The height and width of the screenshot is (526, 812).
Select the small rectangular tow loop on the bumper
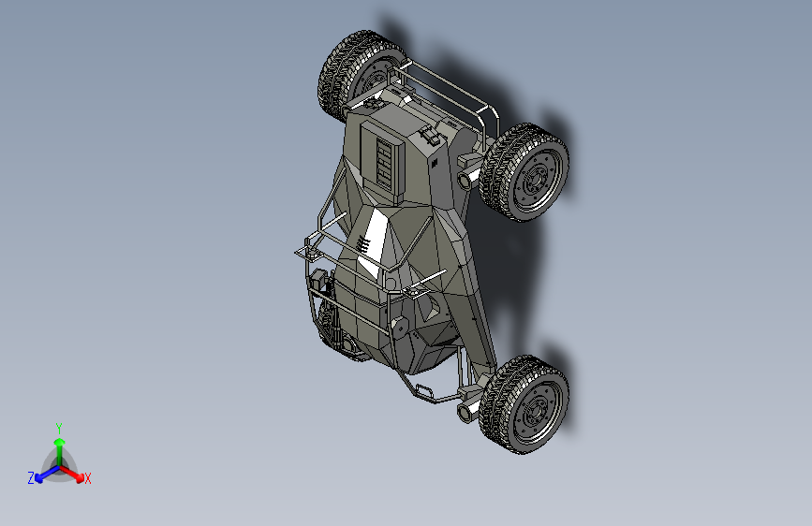coord(424,389)
